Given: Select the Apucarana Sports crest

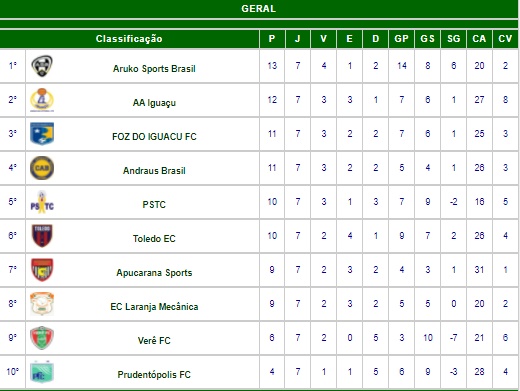Looking at the screenshot, I should click(42, 270).
